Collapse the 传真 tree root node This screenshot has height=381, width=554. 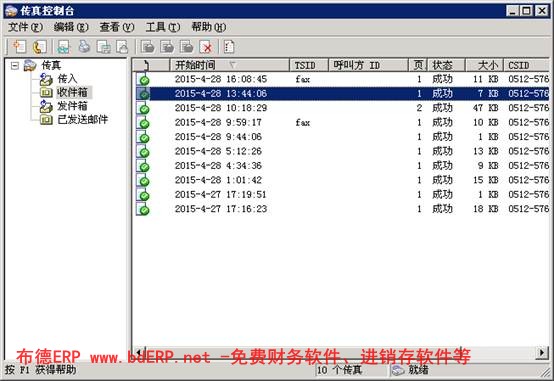(14, 65)
